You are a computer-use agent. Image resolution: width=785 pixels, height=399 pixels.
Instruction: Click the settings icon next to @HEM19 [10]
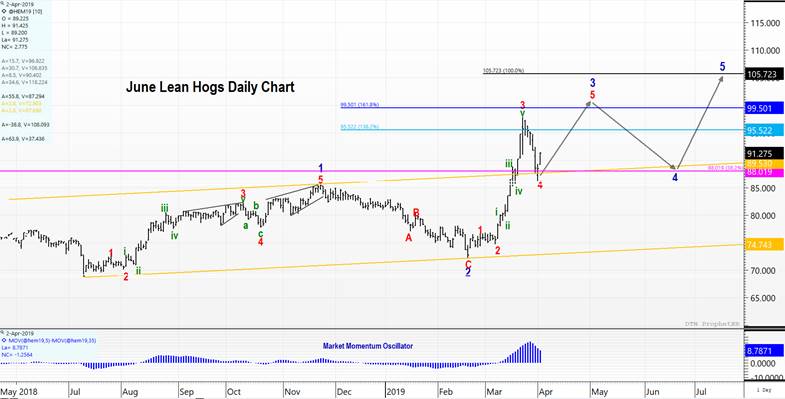coord(4,11)
